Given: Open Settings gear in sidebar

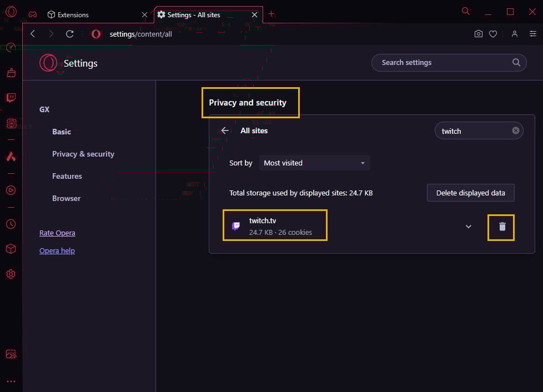Looking at the screenshot, I should pyautogui.click(x=11, y=274).
